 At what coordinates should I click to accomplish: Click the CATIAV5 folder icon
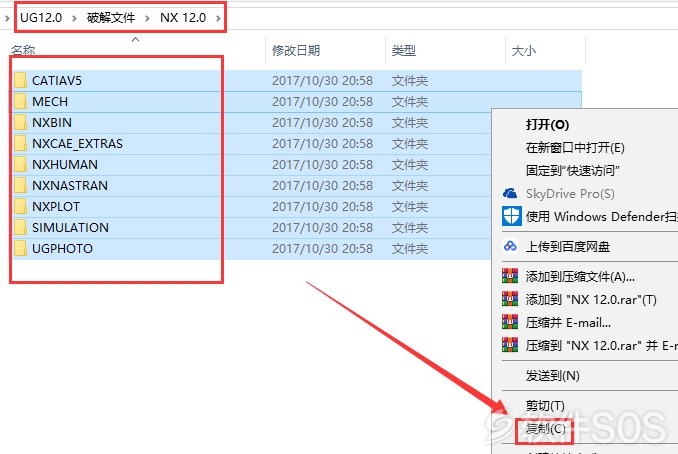coord(20,80)
